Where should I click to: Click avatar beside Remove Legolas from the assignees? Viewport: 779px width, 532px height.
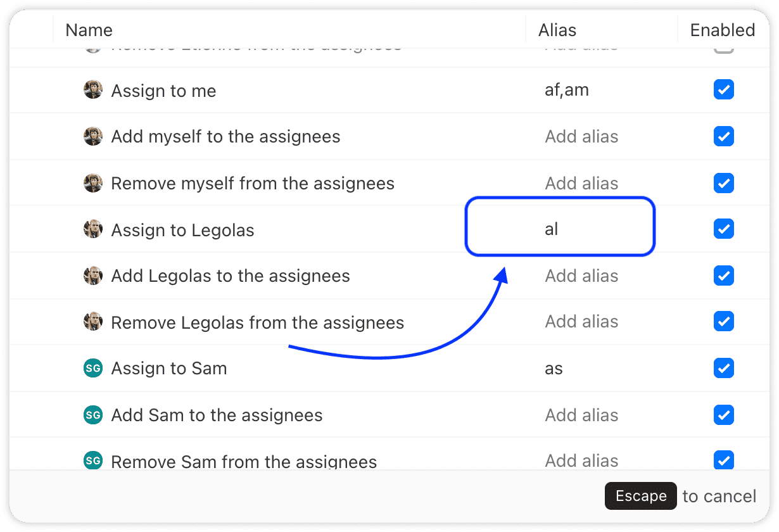click(93, 322)
